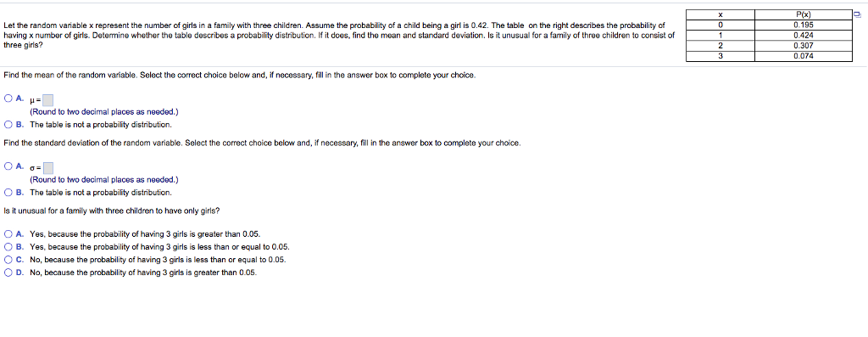Click the σ answer box
Screen dimensions: 868x337
tap(48, 167)
